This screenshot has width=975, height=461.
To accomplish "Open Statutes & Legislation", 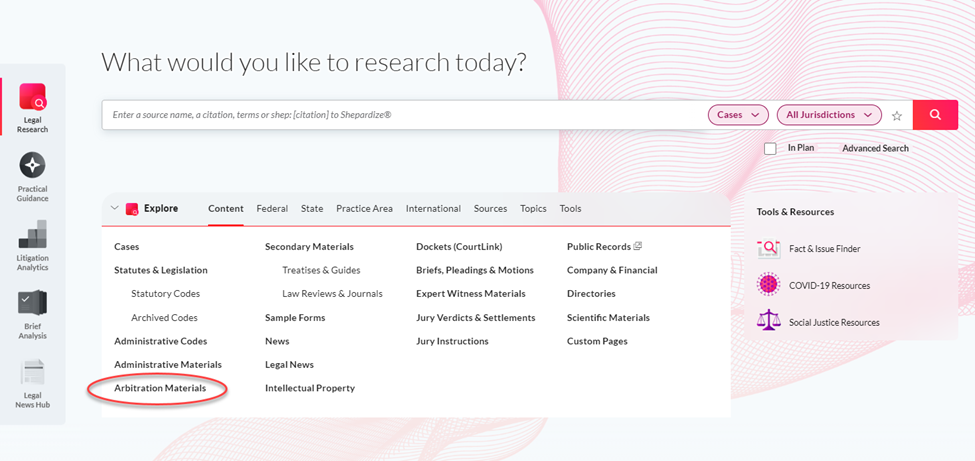I will pyautogui.click(x=161, y=271).
